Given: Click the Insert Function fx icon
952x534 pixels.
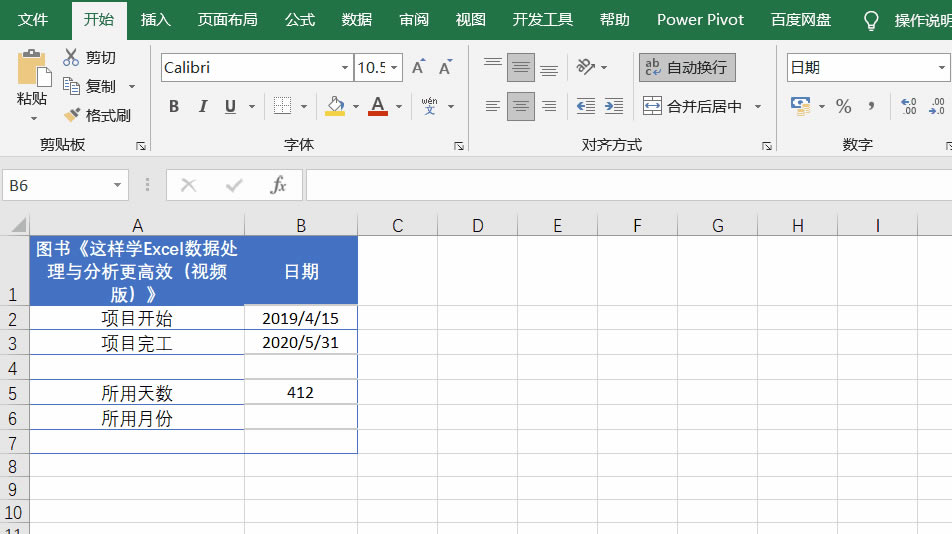Looking at the screenshot, I should click(279, 185).
